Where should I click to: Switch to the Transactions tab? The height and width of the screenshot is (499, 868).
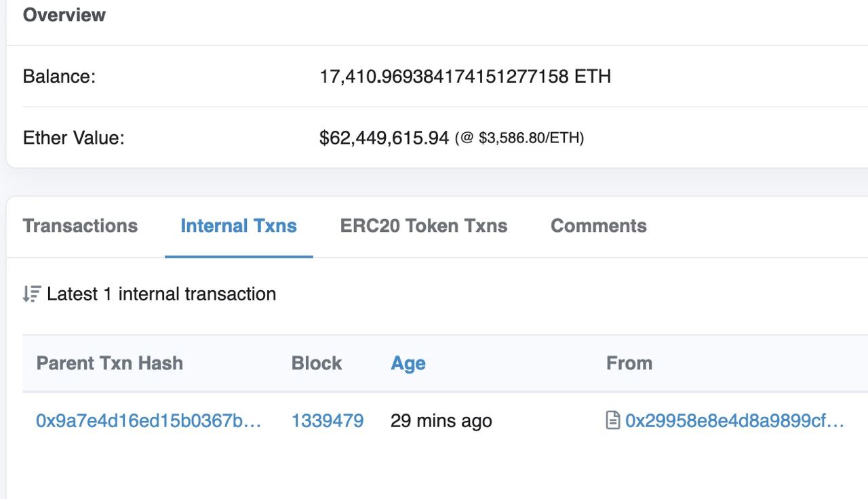(x=80, y=226)
